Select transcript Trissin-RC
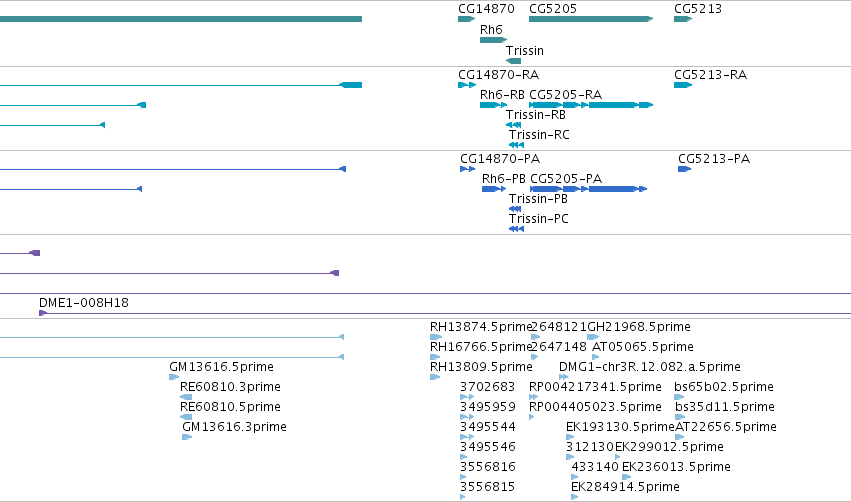 click(x=539, y=135)
